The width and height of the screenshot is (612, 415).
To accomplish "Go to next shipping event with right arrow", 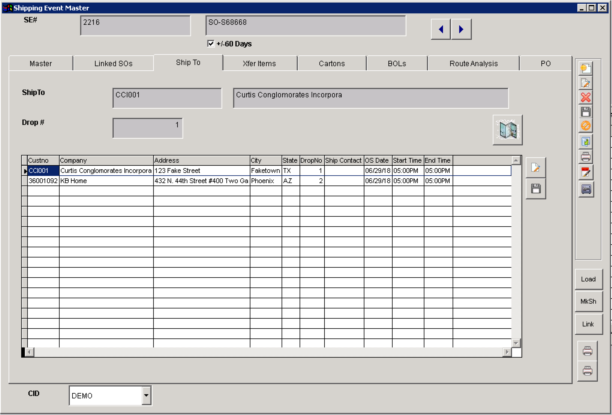I will coord(460,30).
